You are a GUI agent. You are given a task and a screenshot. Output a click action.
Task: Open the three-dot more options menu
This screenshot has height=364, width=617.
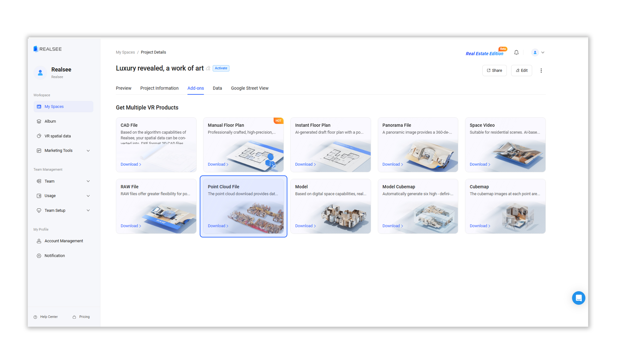point(541,71)
